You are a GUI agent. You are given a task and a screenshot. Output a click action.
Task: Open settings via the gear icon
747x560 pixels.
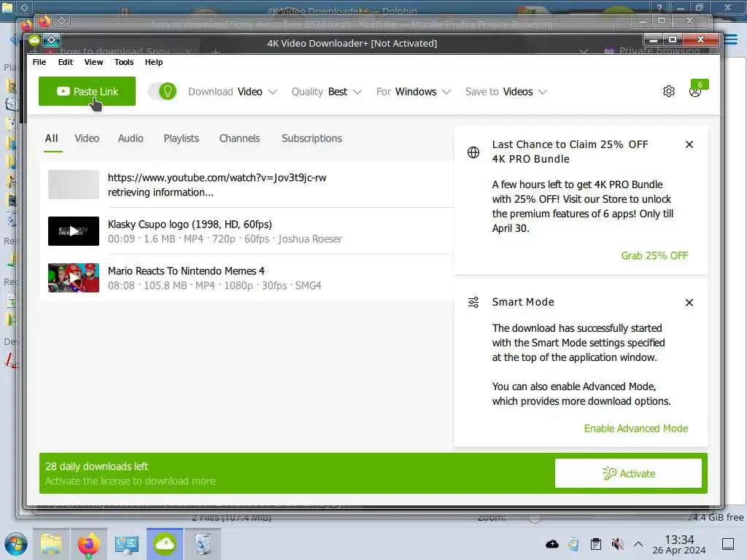pos(669,91)
